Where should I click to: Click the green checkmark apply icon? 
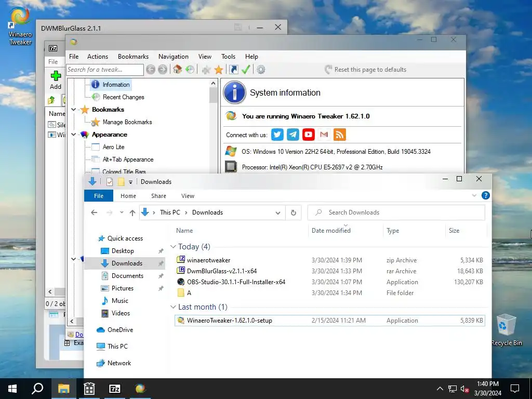coord(246,70)
